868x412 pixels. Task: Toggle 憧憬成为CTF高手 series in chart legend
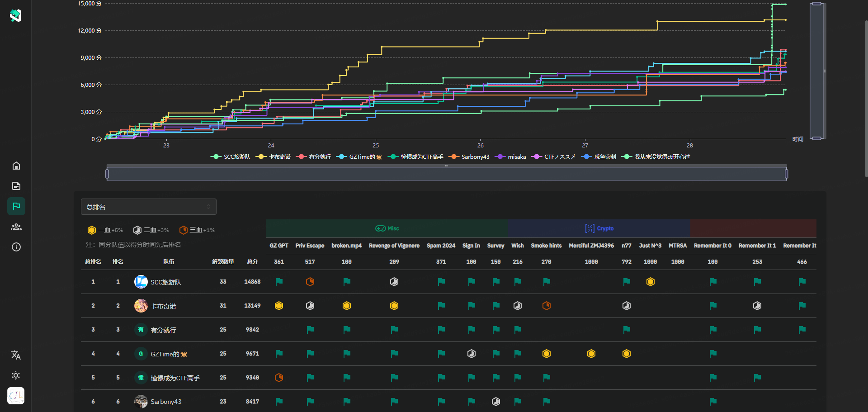pyautogui.click(x=415, y=157)
